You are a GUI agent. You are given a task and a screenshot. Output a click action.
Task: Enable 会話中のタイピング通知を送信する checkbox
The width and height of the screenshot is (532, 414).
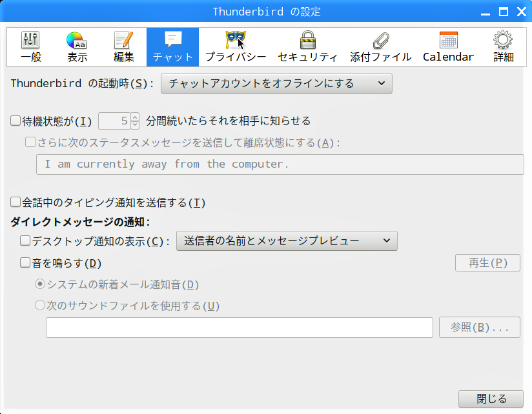click(15, 202)
